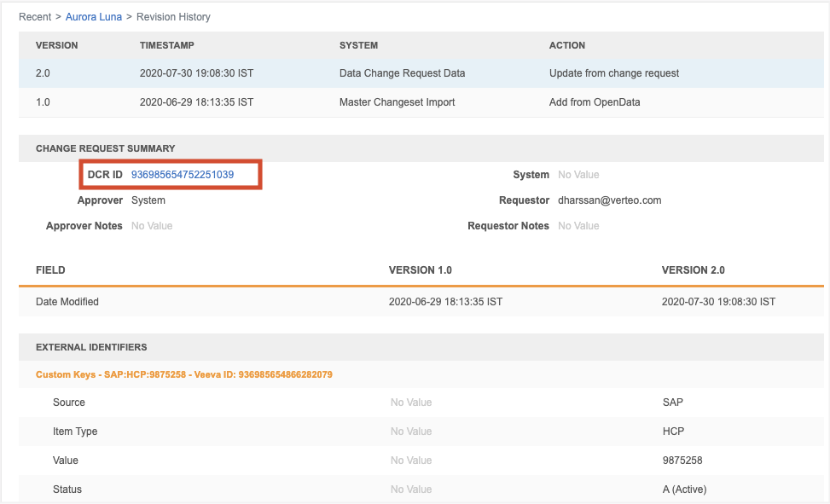The image size is (830, 504).
Task: Click the A (Active) status value
Action: pos(684,490)
